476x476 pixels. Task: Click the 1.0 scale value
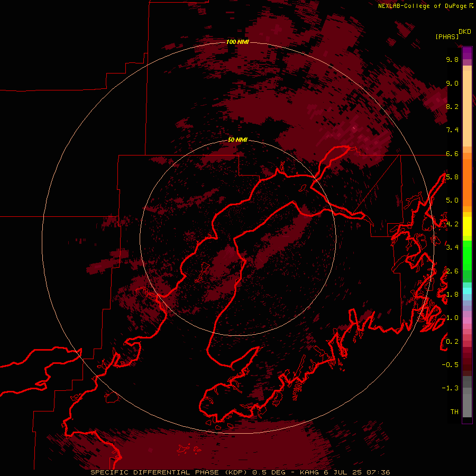(x=452, y=318)
